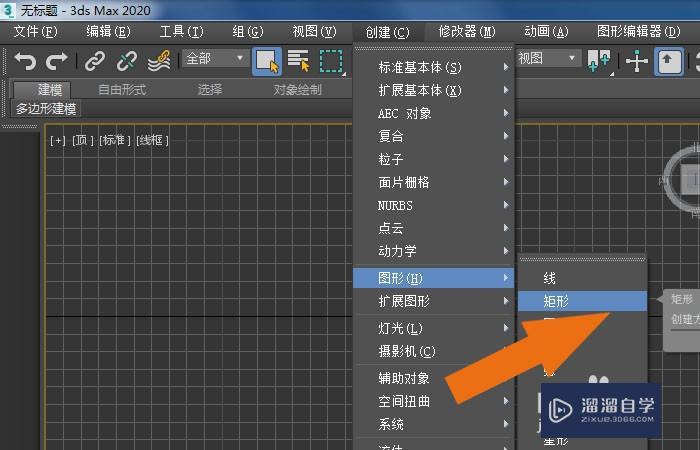
Task: Expand the 扩展基本体(X) submenu
Action: coord(433,91)
